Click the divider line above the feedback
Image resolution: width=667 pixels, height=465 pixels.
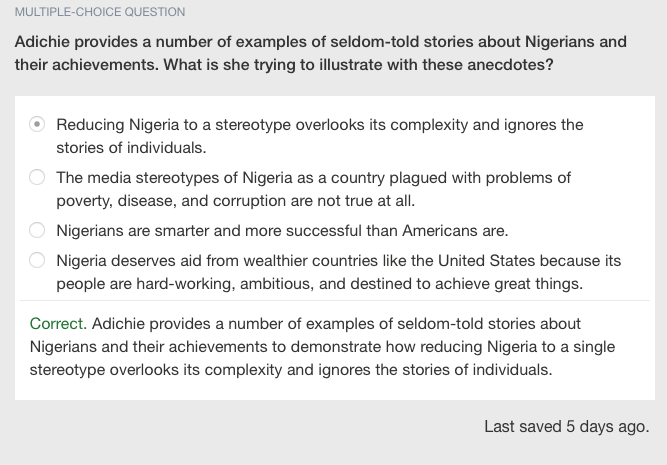(335, 300)
